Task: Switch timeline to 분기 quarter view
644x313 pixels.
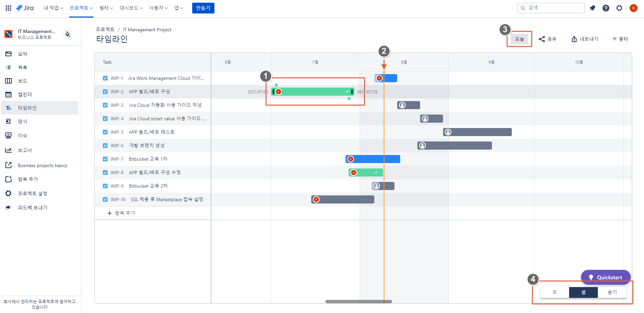Action: point(612,292)
